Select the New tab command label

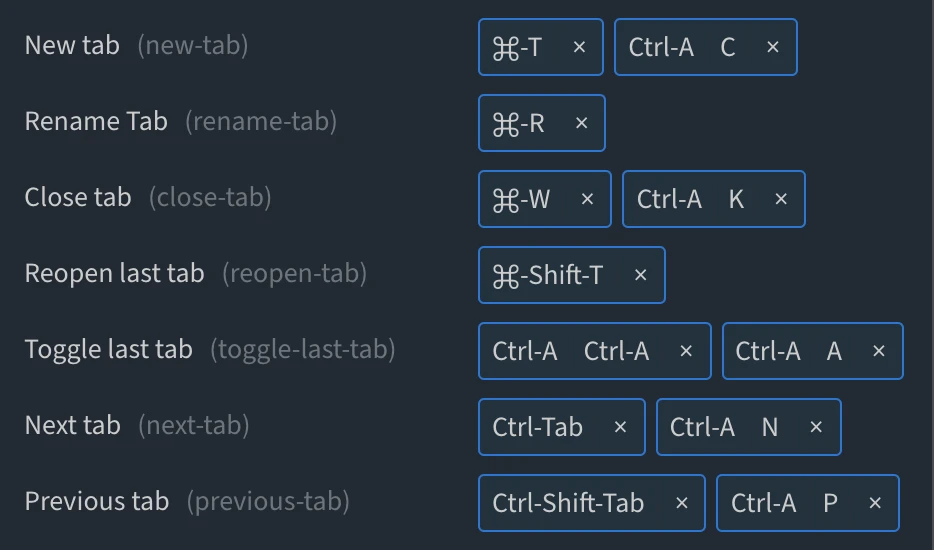[x=72, y=45]
